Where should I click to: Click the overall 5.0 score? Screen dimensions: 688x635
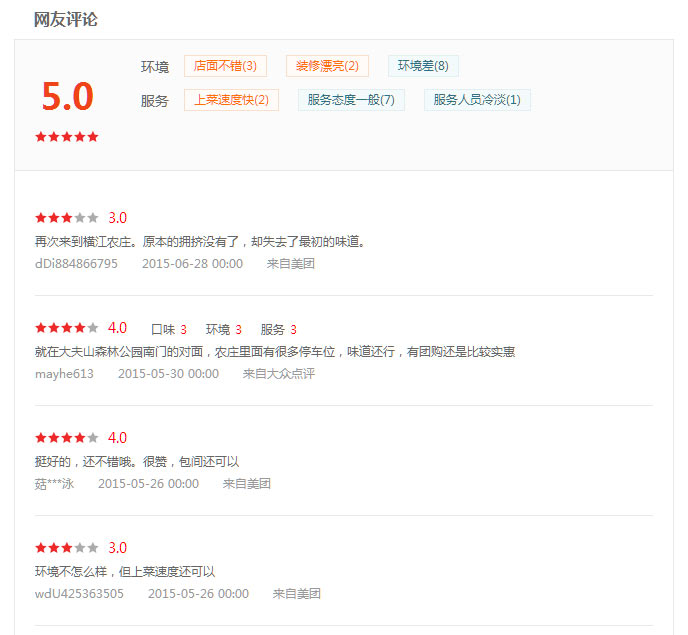[x=68, y=96]
